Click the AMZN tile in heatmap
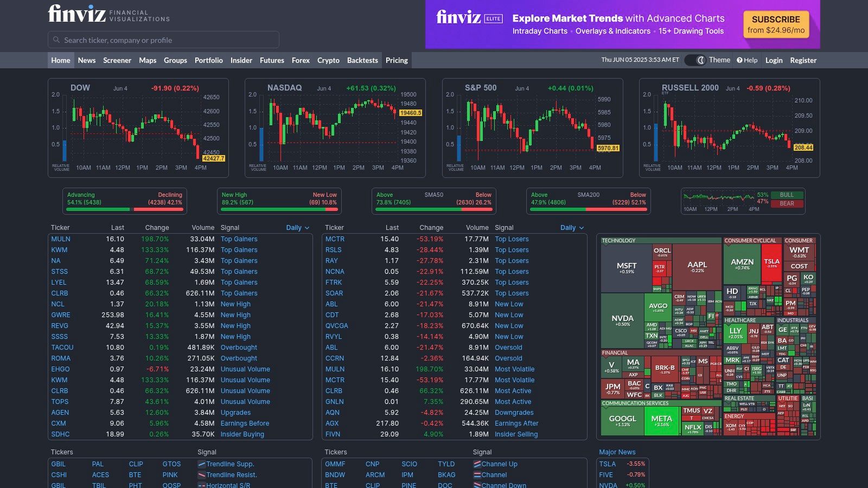This screenshot has height=488, width=868. (x=742, y=264)
